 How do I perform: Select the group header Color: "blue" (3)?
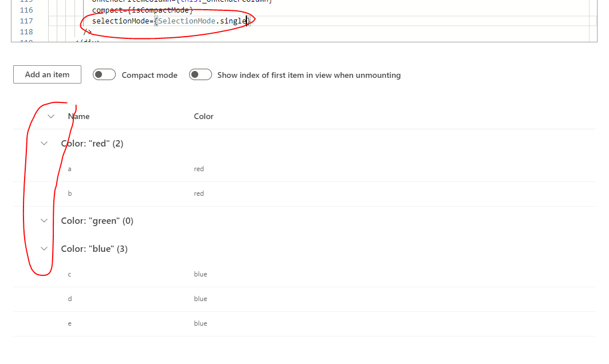(x=95, y=248)
